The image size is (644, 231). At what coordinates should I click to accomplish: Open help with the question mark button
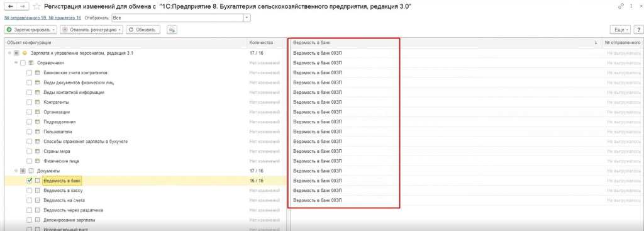pyautogui.click(x=639, y=30)
